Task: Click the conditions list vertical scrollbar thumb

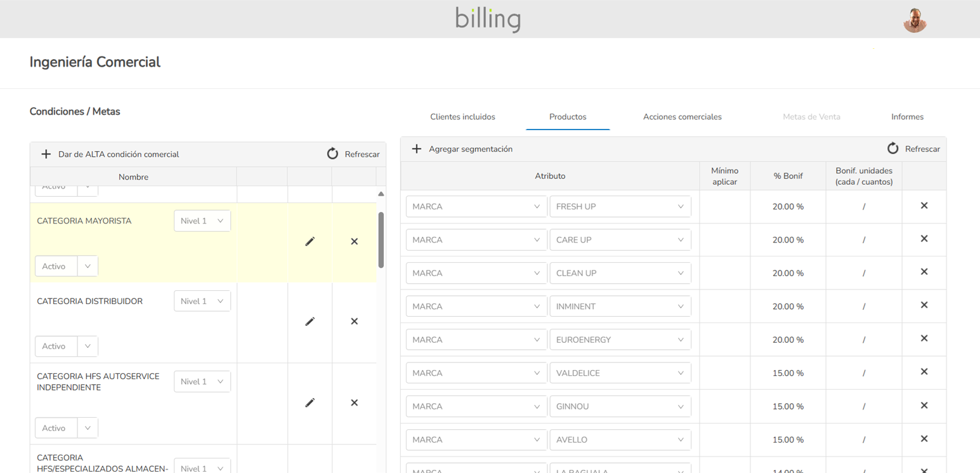Action: [381, 239]
